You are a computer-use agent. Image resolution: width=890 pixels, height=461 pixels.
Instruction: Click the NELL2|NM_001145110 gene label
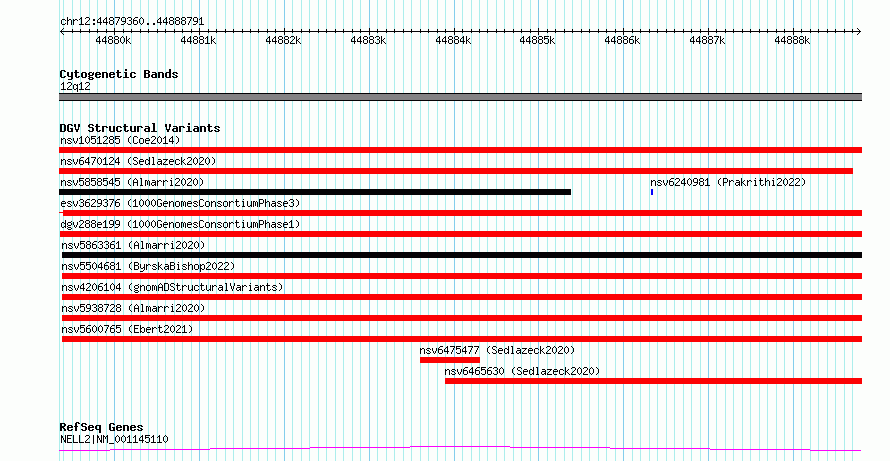coord(114,439)
